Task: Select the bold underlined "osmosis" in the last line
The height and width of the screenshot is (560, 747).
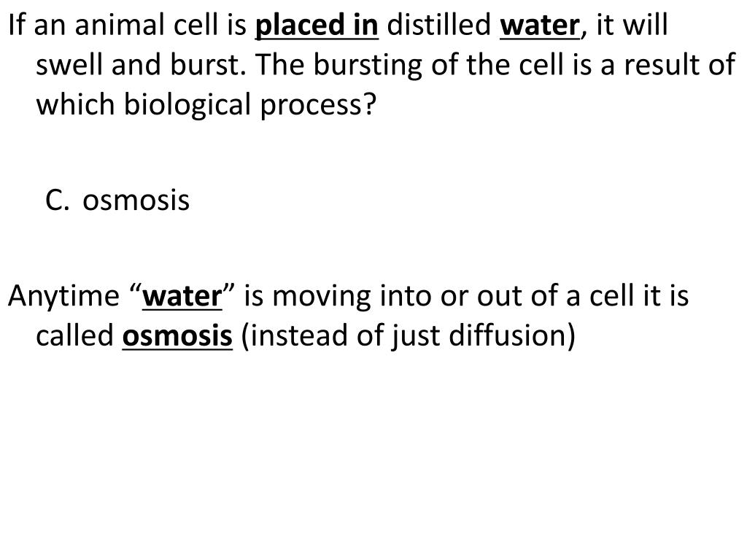Action: (x=177, y=335)
